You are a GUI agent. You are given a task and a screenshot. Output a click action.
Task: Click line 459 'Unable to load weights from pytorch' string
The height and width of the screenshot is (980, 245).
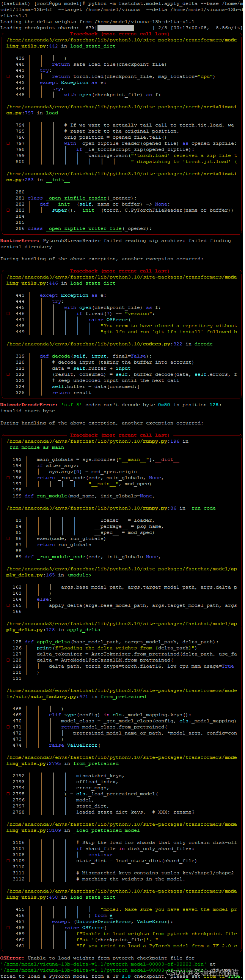[157, 935]
